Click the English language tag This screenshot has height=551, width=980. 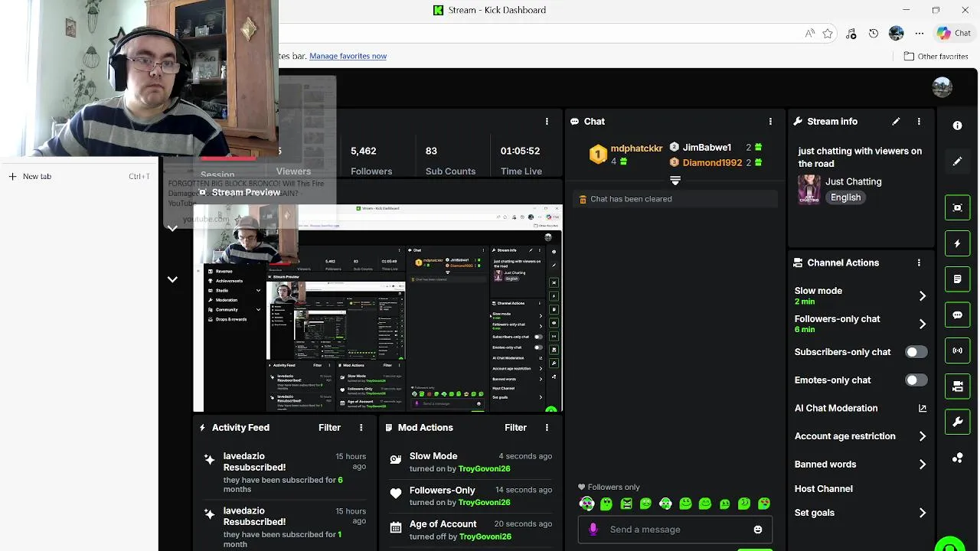[845, 197]
